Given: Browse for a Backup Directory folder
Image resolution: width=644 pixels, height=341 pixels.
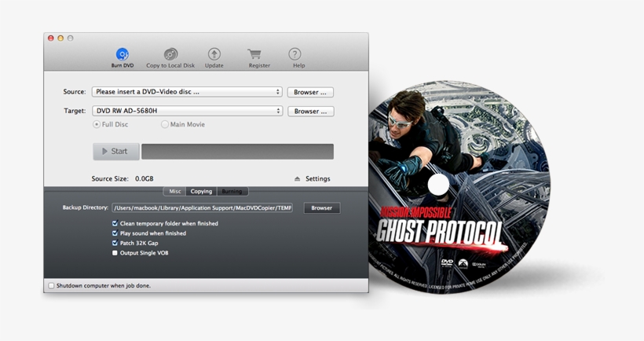Looking at the screenshot, I should tap(321, 208).
